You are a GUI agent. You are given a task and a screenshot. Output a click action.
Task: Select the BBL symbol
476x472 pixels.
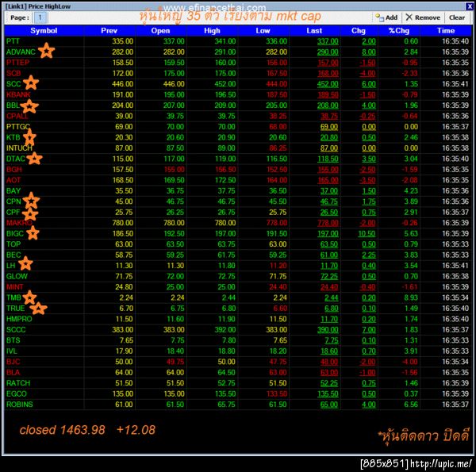[x=13, y=106]
